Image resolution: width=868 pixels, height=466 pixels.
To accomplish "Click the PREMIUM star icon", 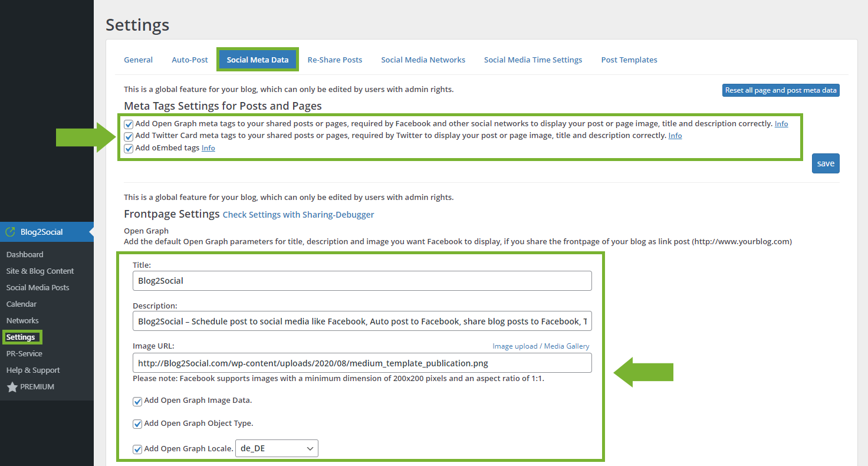I will pyautogui.click(x=12, y=387).
